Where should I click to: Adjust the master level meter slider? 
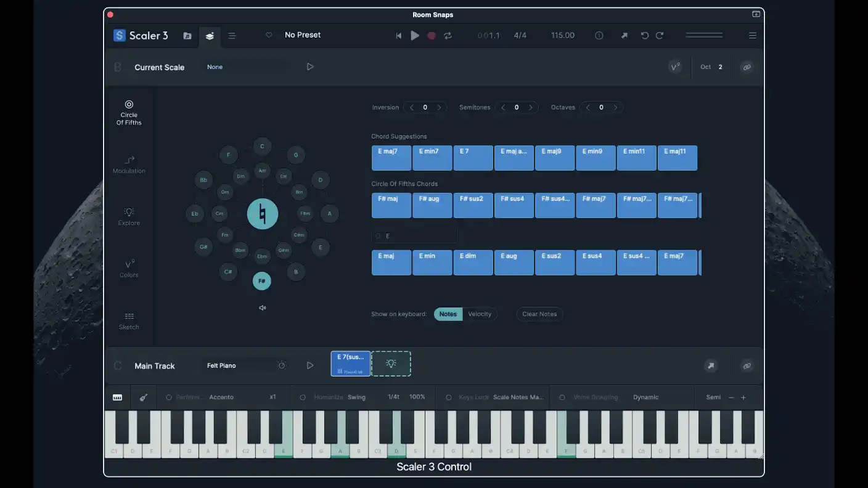click(704, 35)
